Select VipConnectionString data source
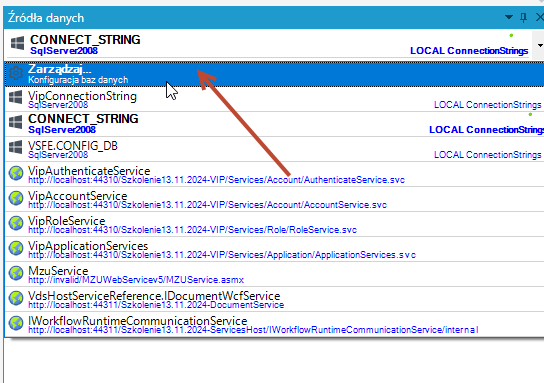Screen dimensions: 544x383 [x=274, y=99]
